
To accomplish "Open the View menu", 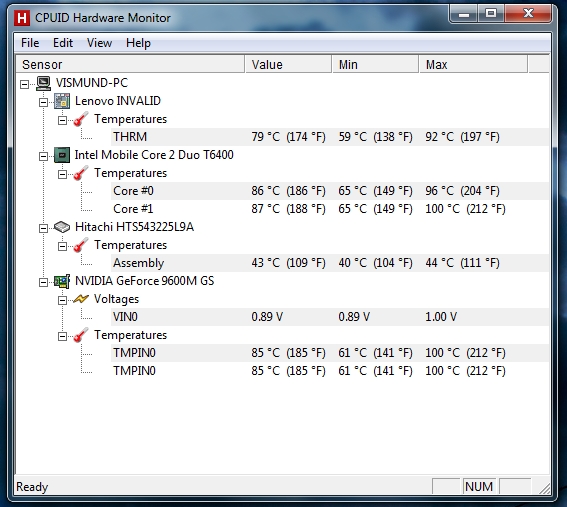I will (99, 43).
